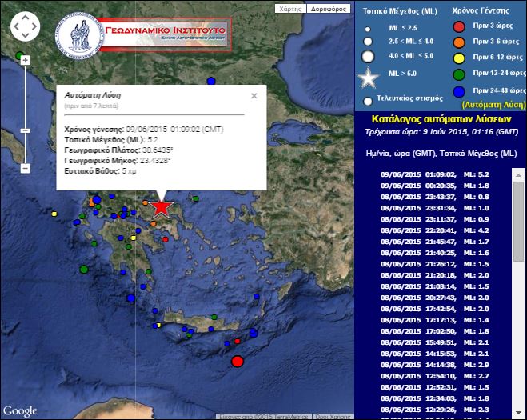Screen dimensions: 527x420
Task: Select catalog row 17:42:54 ML 2.0
Action: pyautogui.click(x=434, y=309)
